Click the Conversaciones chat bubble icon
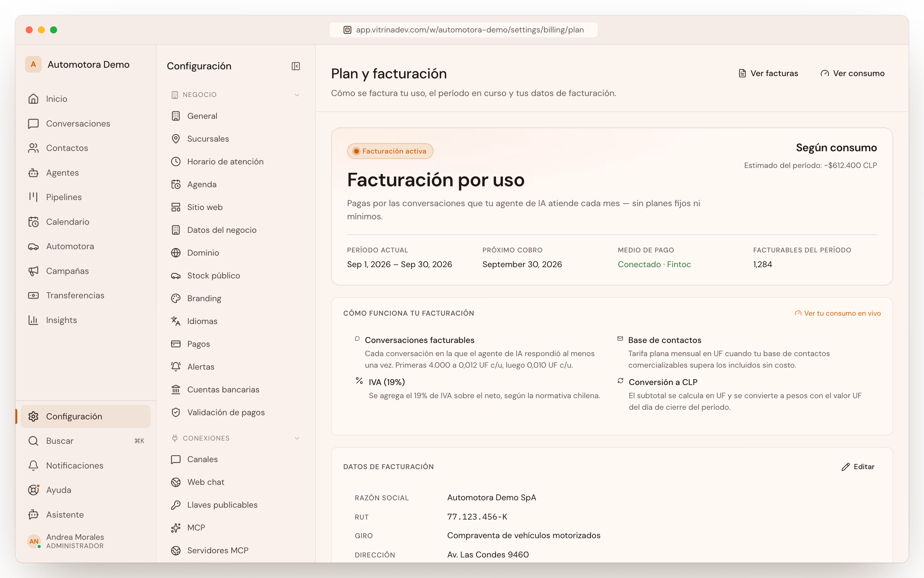 point(33,124)
